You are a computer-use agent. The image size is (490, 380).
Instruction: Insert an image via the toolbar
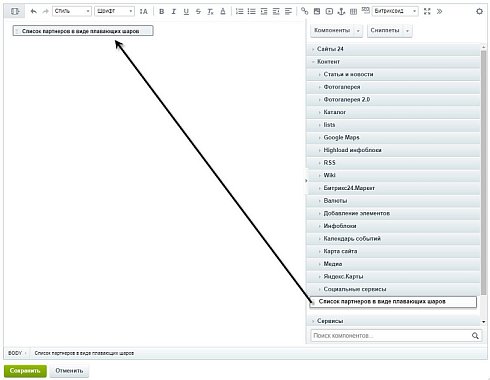coord(317,11)
